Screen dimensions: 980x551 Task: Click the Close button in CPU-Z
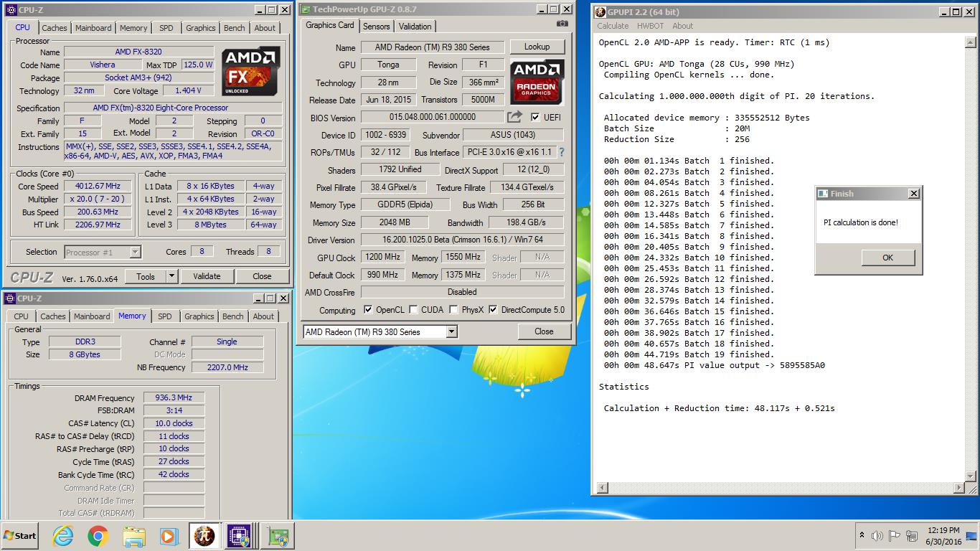[262, 276]
